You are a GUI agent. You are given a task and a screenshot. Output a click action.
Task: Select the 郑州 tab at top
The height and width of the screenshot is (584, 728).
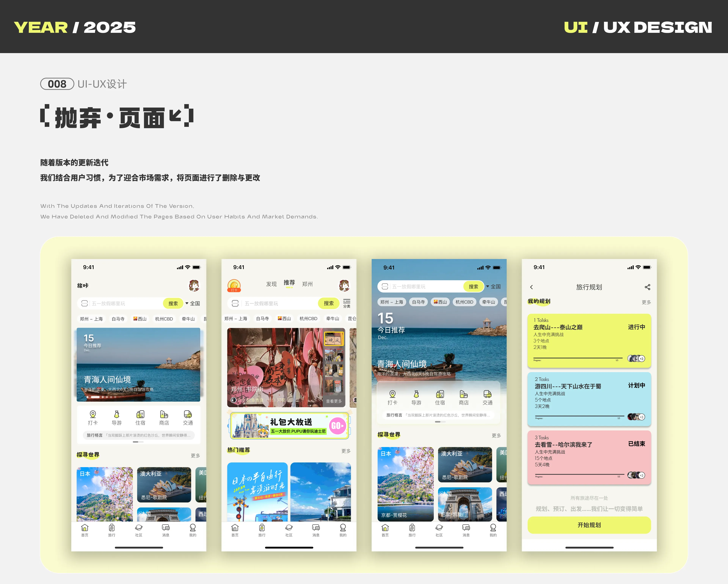pos(307,284)
